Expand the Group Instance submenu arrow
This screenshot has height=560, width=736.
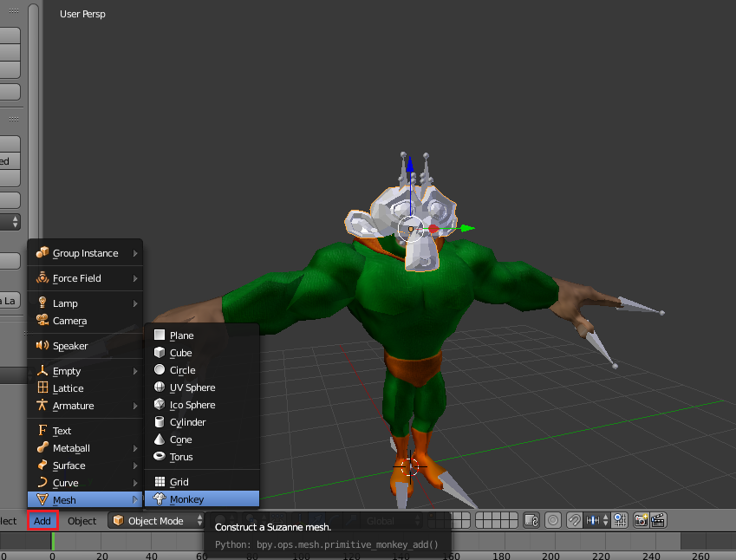pos(135,253)
